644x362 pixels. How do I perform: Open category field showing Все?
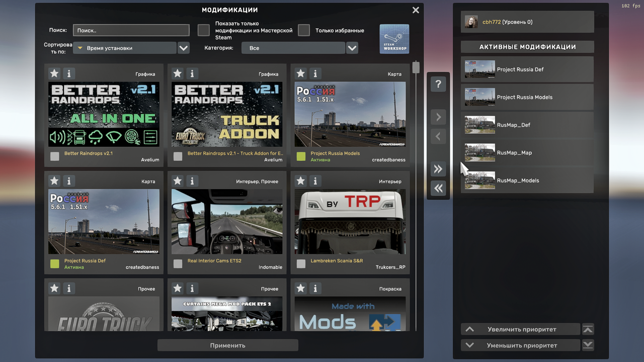click(x=293, y=48)
